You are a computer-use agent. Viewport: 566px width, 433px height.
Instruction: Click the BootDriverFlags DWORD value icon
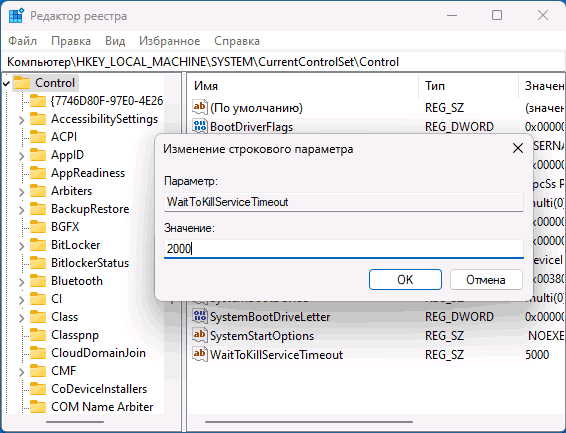click(200, 126)
